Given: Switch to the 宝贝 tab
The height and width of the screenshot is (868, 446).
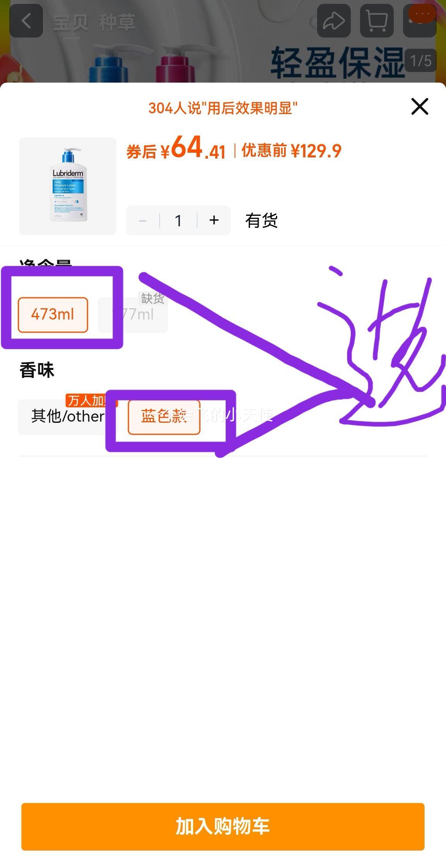Looking at the screenshot, I should pos(70,22).
